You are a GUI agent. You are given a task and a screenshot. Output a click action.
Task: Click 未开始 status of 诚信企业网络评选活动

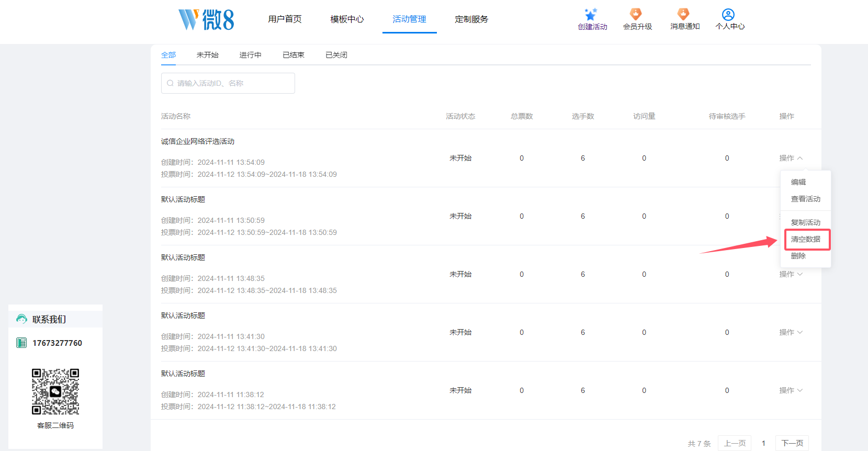[x=460, y=158]
